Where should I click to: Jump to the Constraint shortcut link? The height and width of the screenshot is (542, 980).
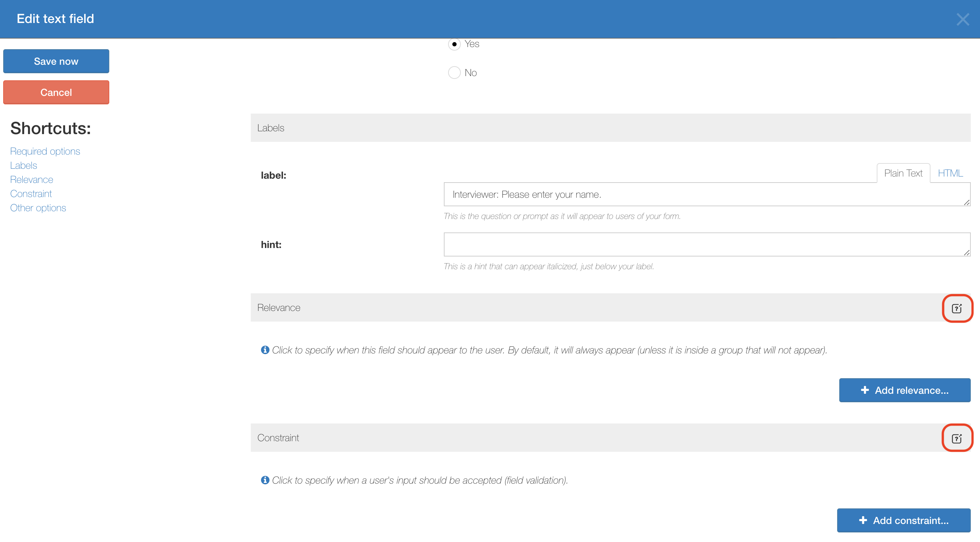(x=31, y=194)
